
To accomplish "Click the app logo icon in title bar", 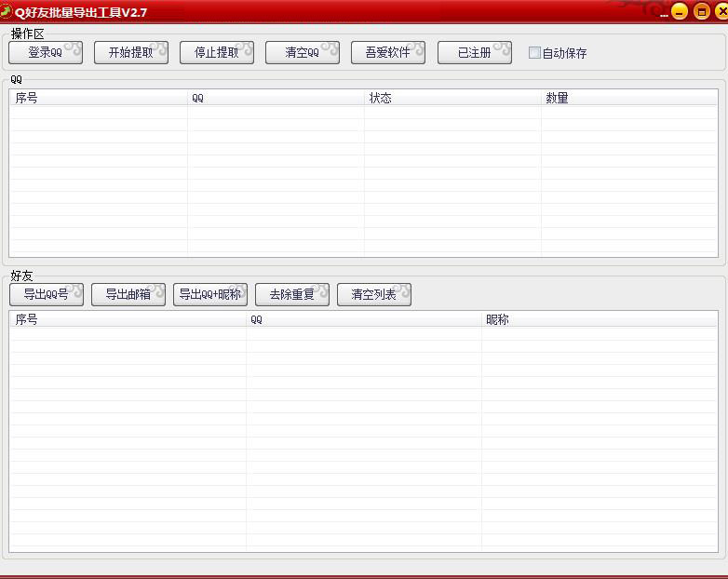I will pyautogui.click(x=6, y=11).
